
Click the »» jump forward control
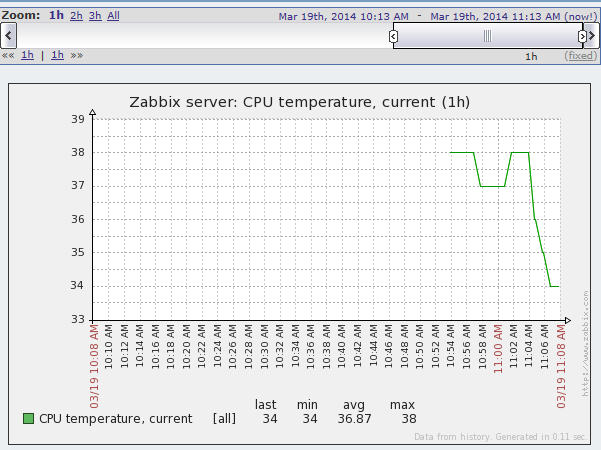pos(77,56)
